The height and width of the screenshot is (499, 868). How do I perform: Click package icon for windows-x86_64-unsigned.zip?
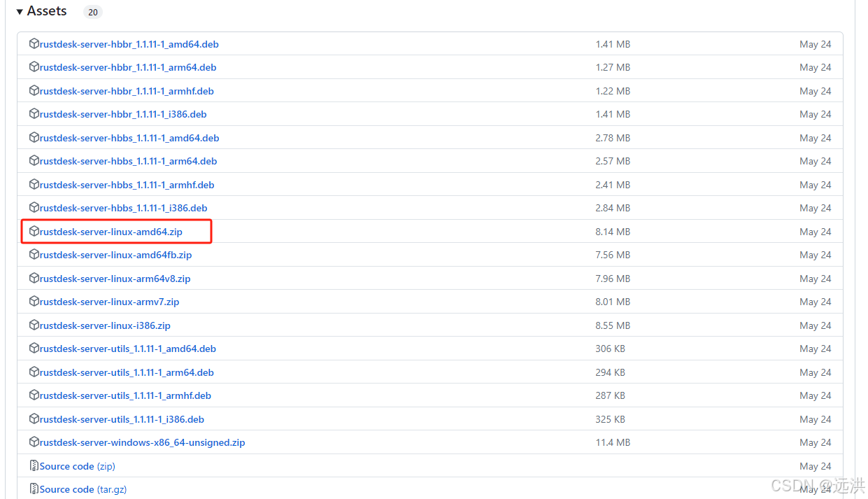click(34, 442)
